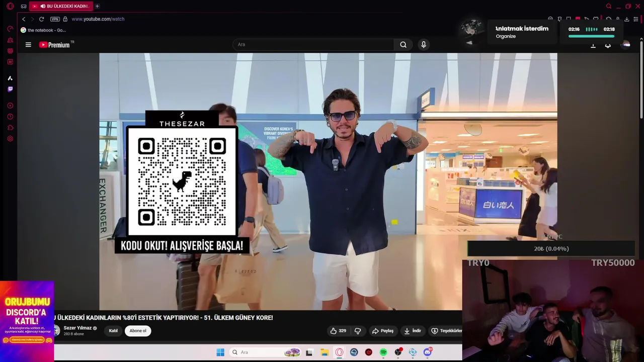Open sidebar settings gear icon

coord(10,139)
